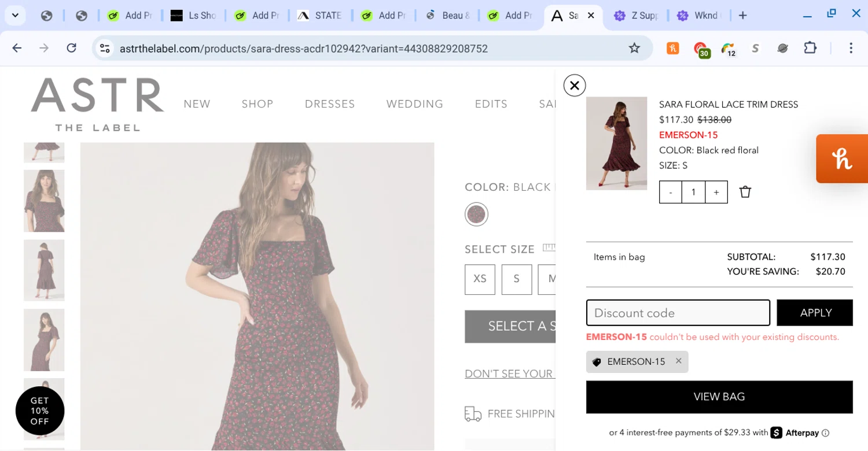This screenshot has width=868, height=451.
Task: Open Chrome's three-dot menu
Action: tap(851, 48)
